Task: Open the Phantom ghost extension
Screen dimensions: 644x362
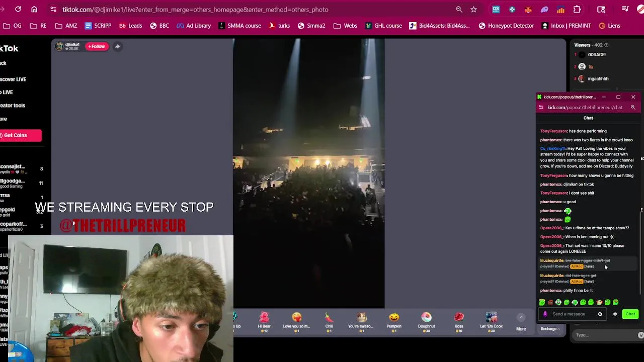Action: (544, 9)
